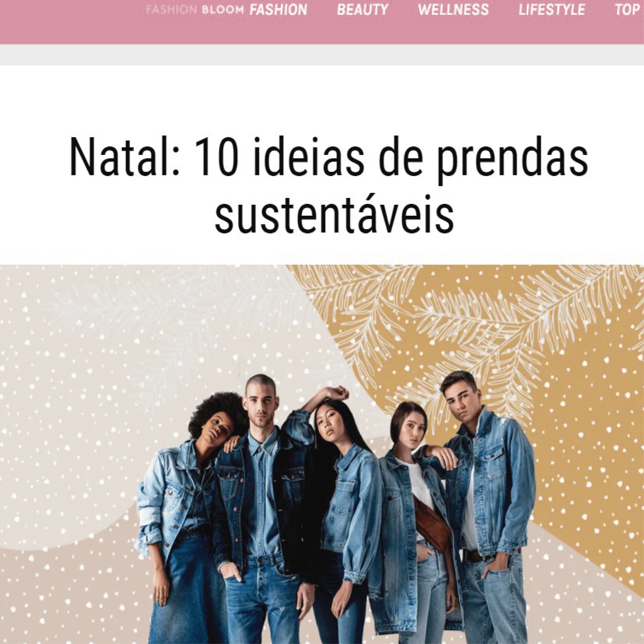Click the TOP navigation item
The image size is (644, 644).
click(x=628, y=10)
